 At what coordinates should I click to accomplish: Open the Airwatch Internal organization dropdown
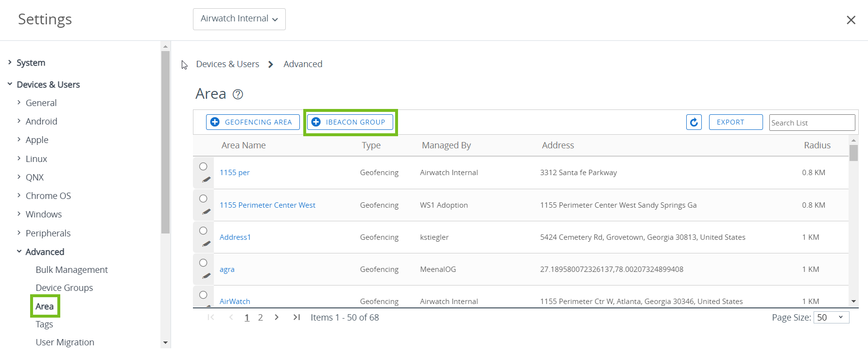click(239, 19)
